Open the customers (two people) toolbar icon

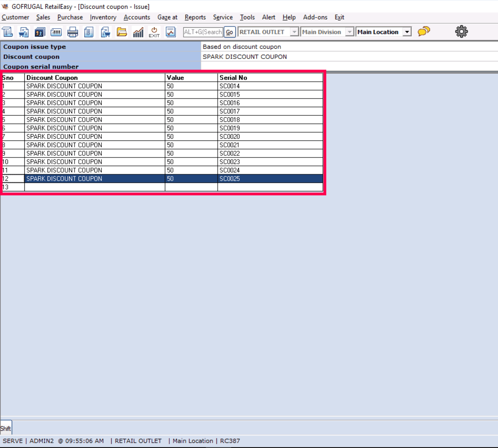coord(40,32)
